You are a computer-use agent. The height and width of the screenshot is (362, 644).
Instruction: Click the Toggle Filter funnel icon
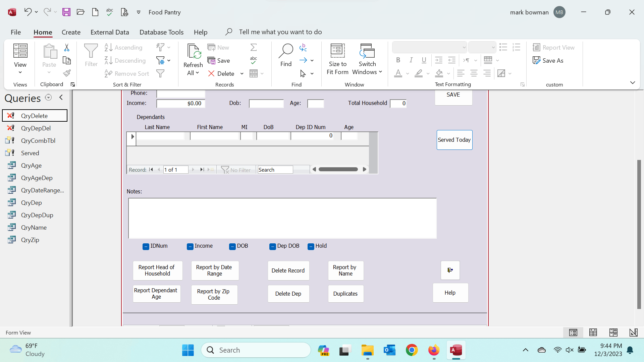point(160,73)
